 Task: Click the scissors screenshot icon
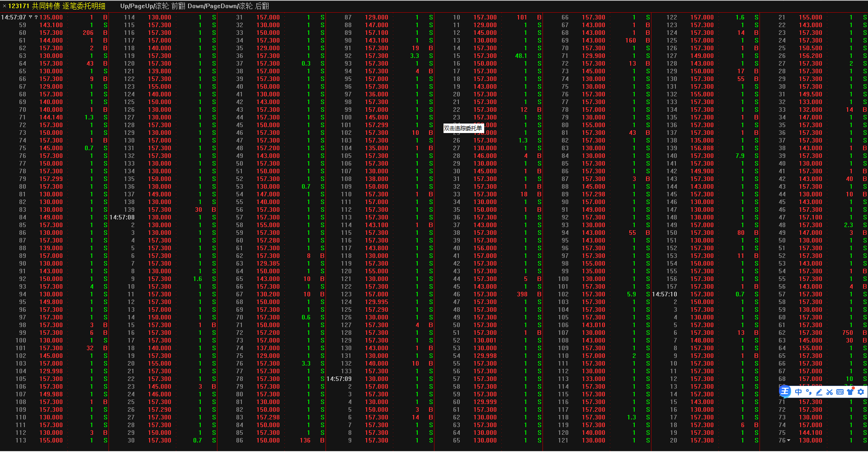(829, 392)
